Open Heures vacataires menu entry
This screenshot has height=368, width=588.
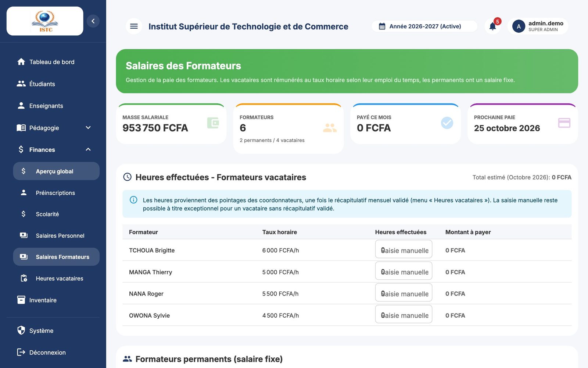[56, 279]
